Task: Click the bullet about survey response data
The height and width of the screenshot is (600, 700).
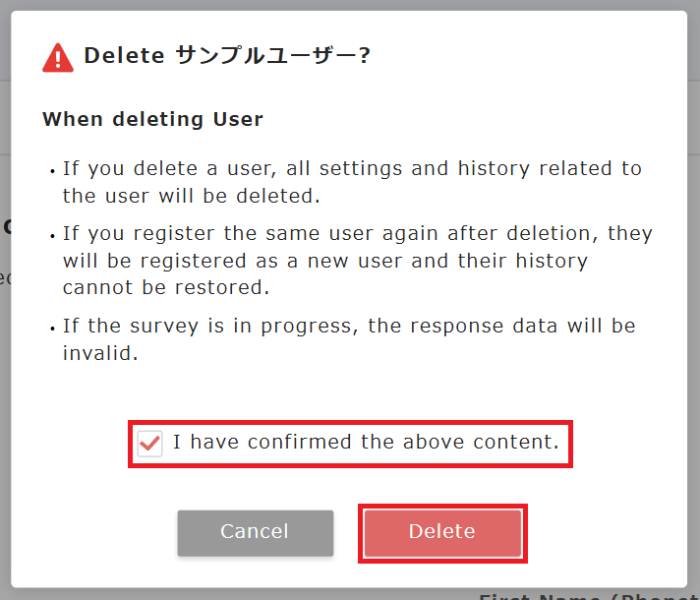Action: point(349,339)
